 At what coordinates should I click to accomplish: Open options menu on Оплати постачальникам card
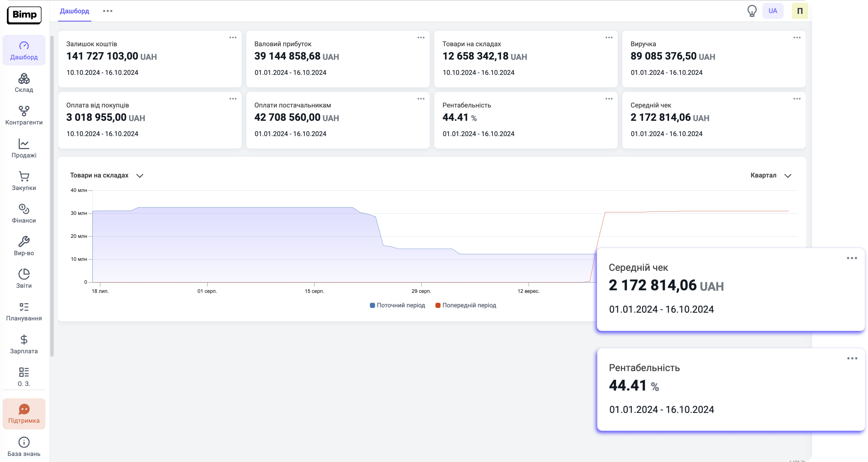point(421,99)
